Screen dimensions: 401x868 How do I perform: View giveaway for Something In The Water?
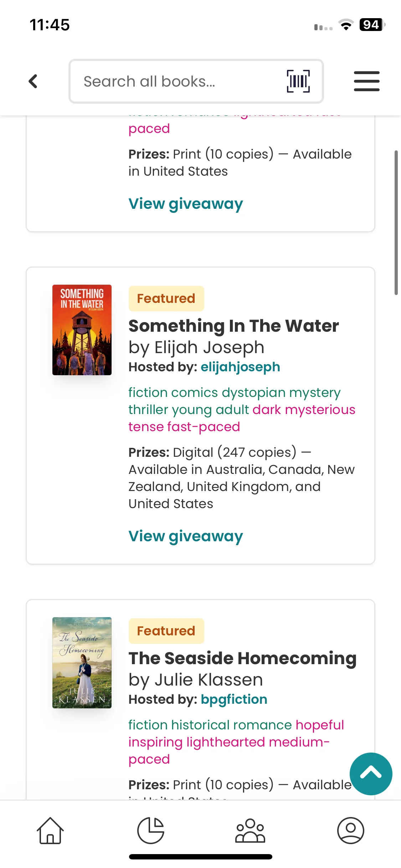(186, 536)
